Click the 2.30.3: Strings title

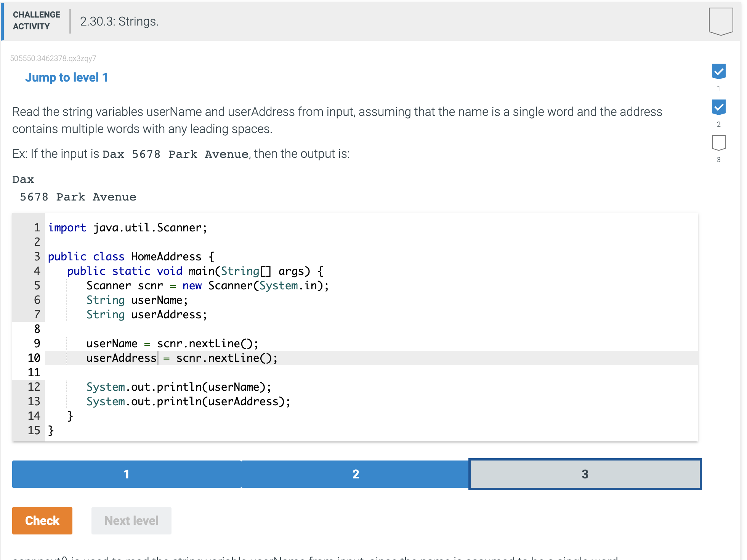(x=119, y=21)
